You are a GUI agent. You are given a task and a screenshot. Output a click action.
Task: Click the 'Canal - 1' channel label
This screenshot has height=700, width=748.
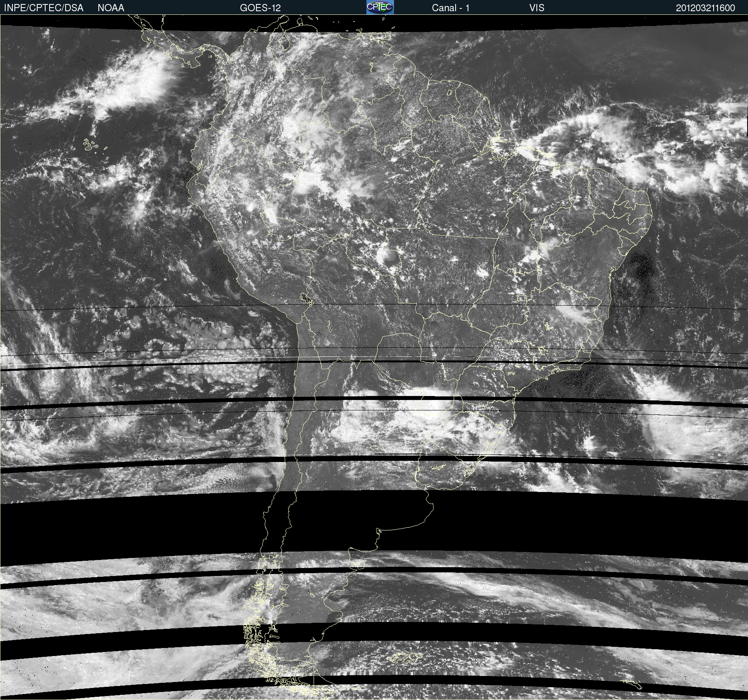click(x=450, y=8)
